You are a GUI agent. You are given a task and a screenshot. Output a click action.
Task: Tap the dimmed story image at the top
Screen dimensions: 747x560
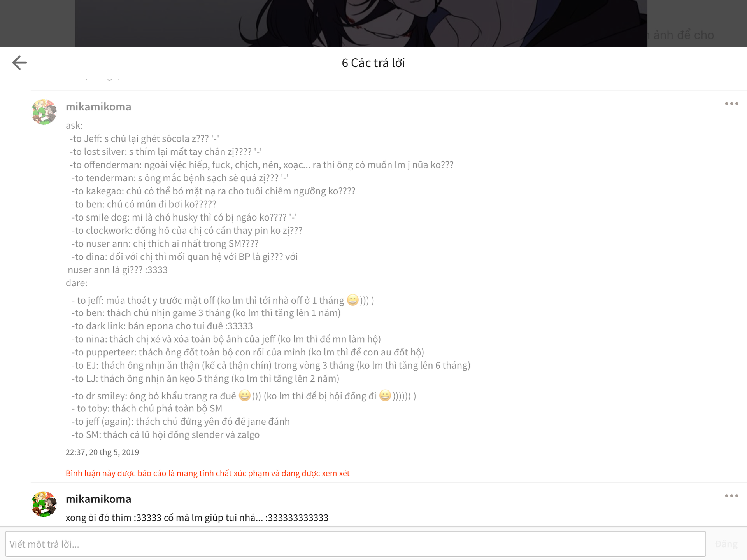361,23
